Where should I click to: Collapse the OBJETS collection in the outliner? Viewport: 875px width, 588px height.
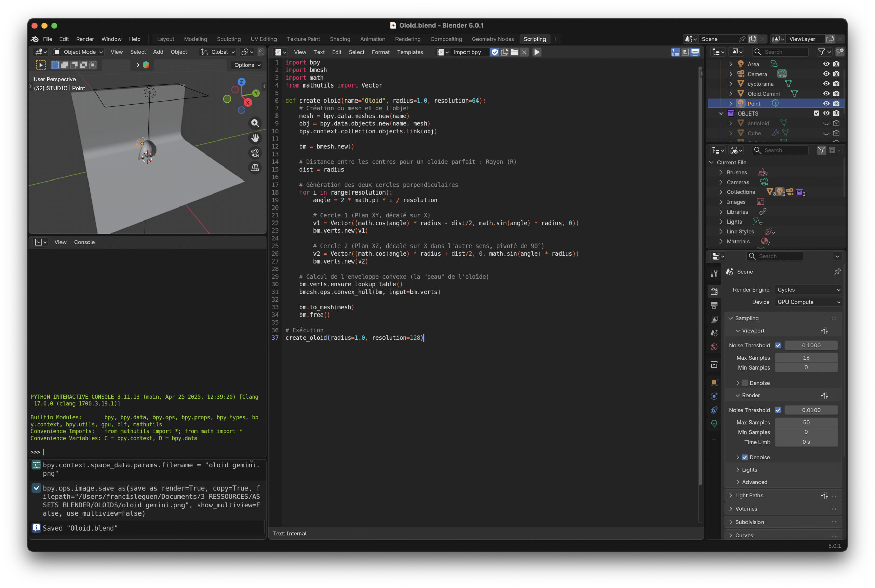point(721,113)
